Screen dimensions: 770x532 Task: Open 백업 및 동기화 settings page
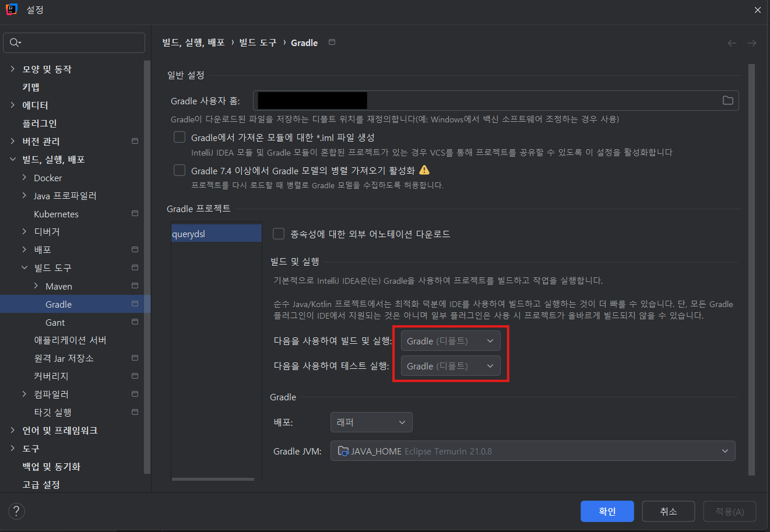click(51, 466)
